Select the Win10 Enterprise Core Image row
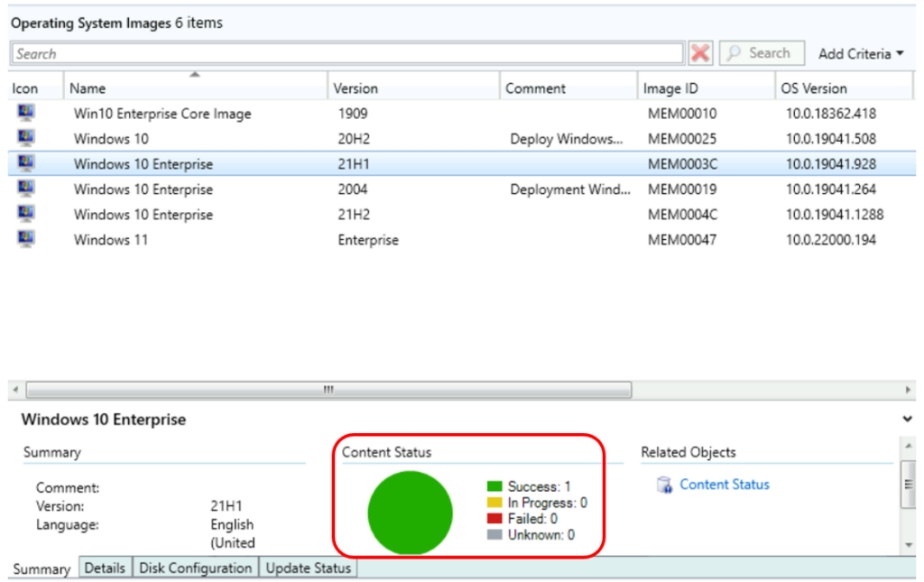 pos(462,113)
